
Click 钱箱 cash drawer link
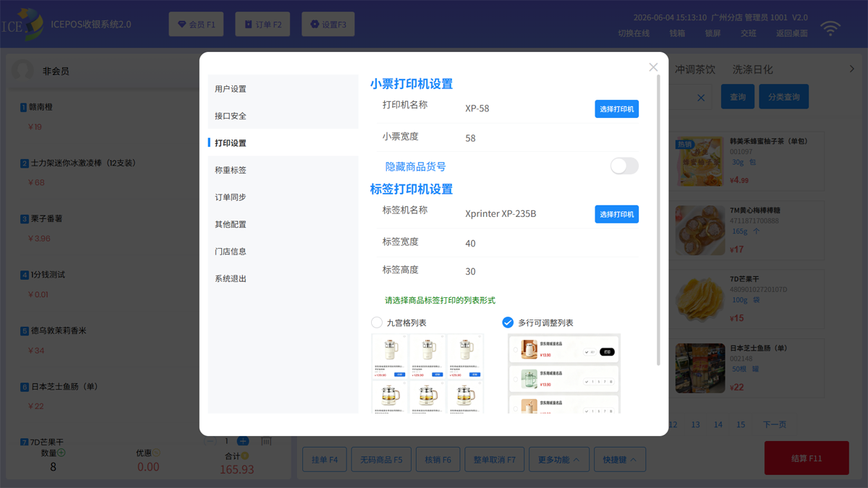pos(677,33)
